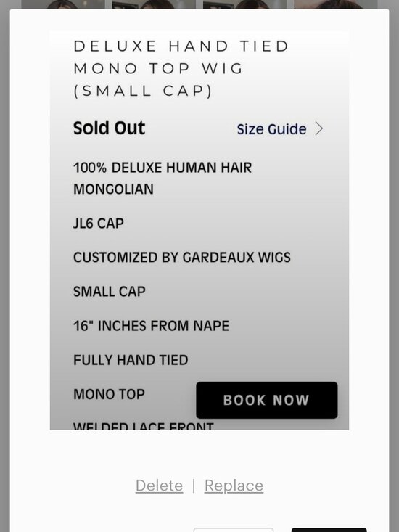The width and height of the screenshot is (399, 532).
Task: Select the third photo thumbnail at top
Action: coord(244,4)
